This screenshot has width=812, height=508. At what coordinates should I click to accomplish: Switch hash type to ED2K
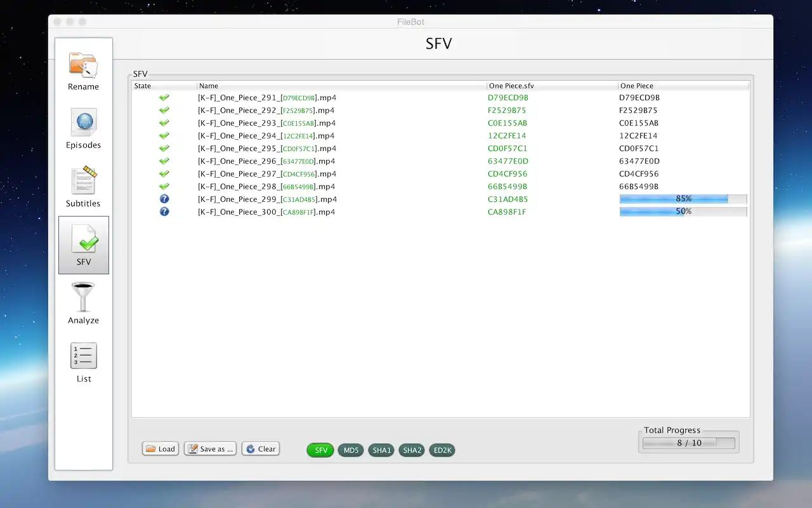tap(442, 450)
